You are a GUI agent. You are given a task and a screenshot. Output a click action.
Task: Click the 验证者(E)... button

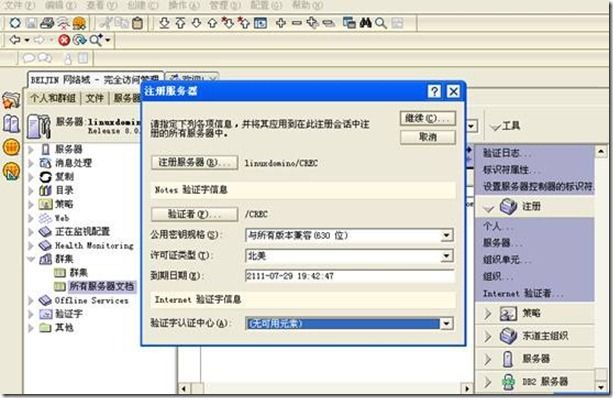194,214
